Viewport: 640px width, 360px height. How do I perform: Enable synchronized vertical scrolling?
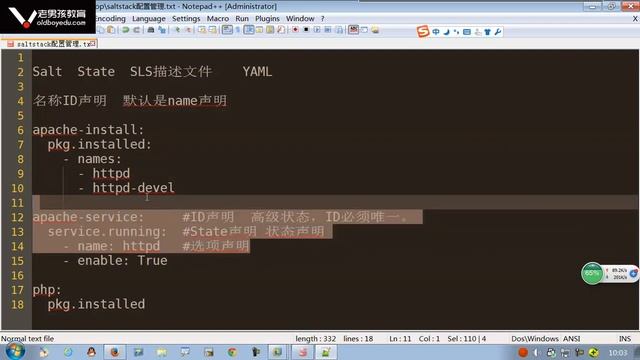[202, 30]
